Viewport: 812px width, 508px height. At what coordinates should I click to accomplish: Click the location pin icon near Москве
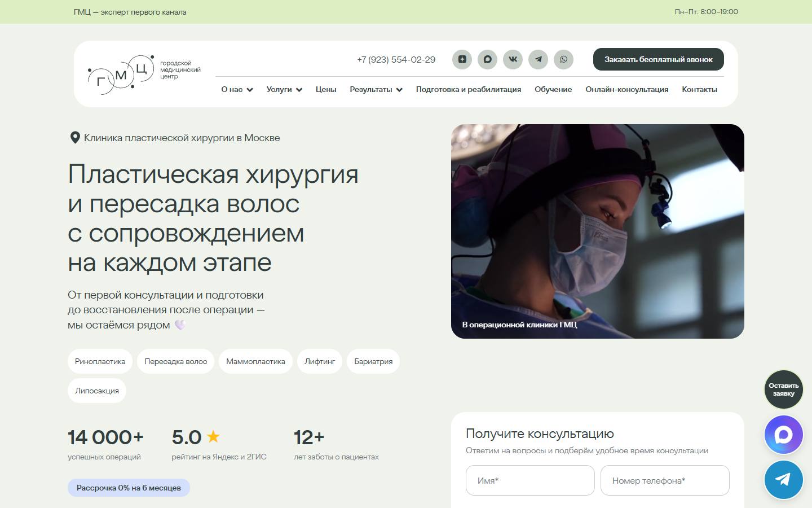pos(74,138)
